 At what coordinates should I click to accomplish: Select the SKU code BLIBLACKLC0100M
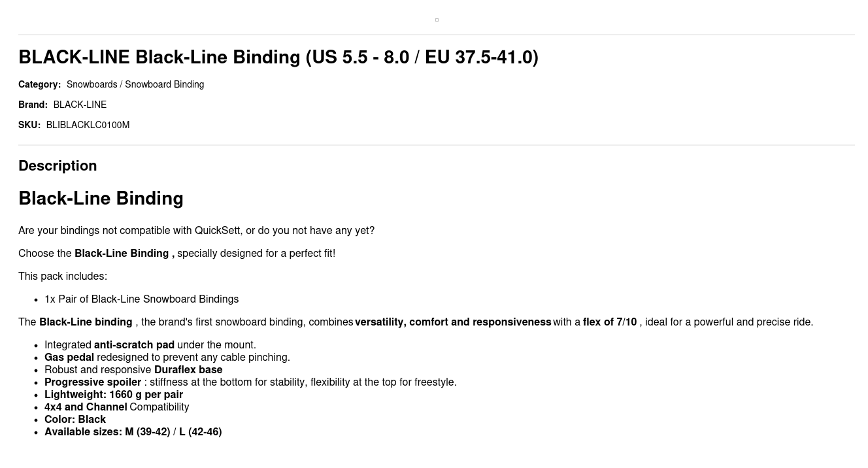(88, 125)
